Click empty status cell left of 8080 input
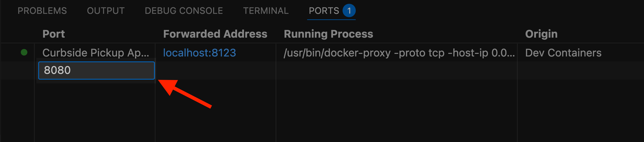The height and width of the screenshot is (142, 644). (x=18, y=71)
